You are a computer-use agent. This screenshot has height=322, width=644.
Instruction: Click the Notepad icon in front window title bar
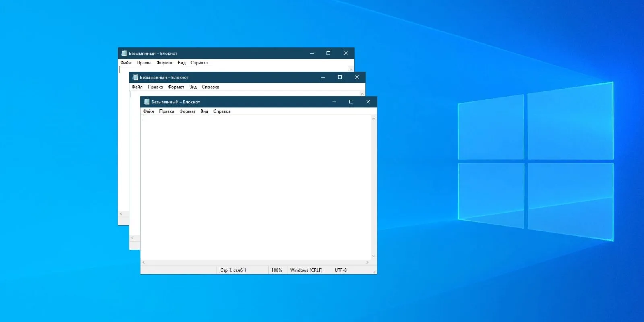[x=147, y=102]
